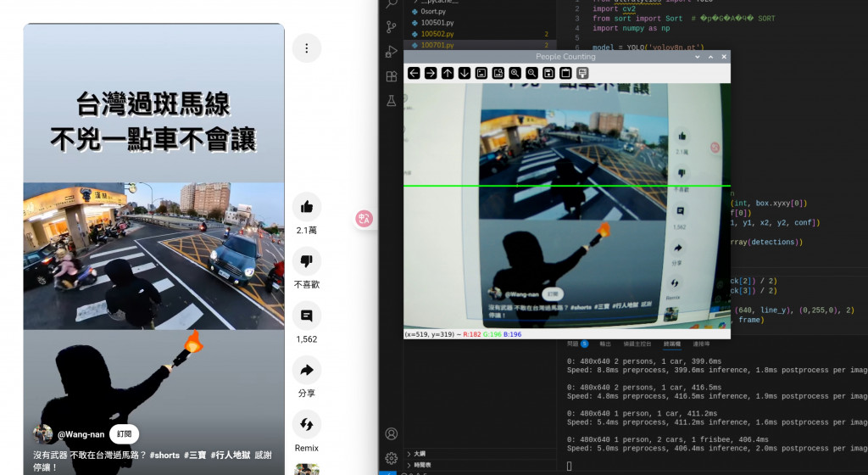868x475 pixels.
Task: Open the #行人地獄 hashtag link
Action: [231, 455]
